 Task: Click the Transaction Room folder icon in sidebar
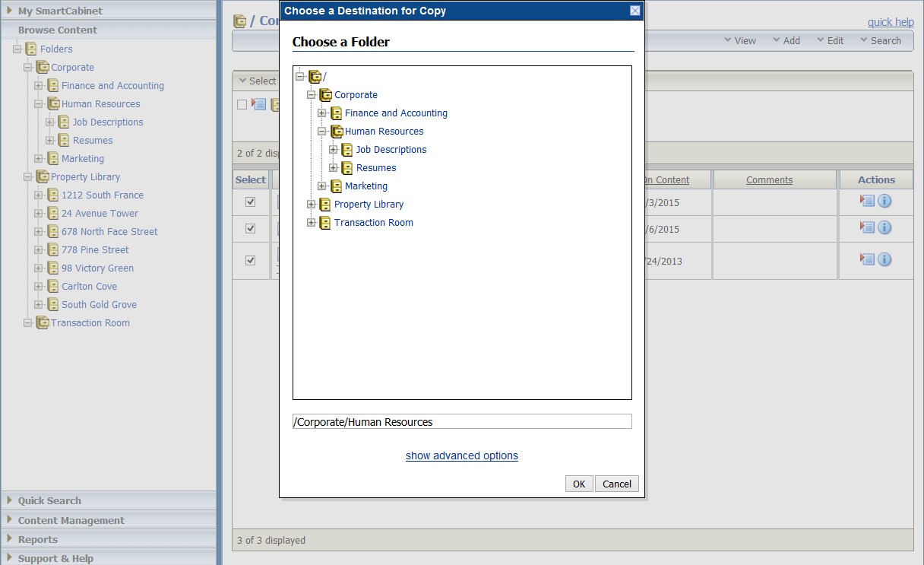(43, 322)
